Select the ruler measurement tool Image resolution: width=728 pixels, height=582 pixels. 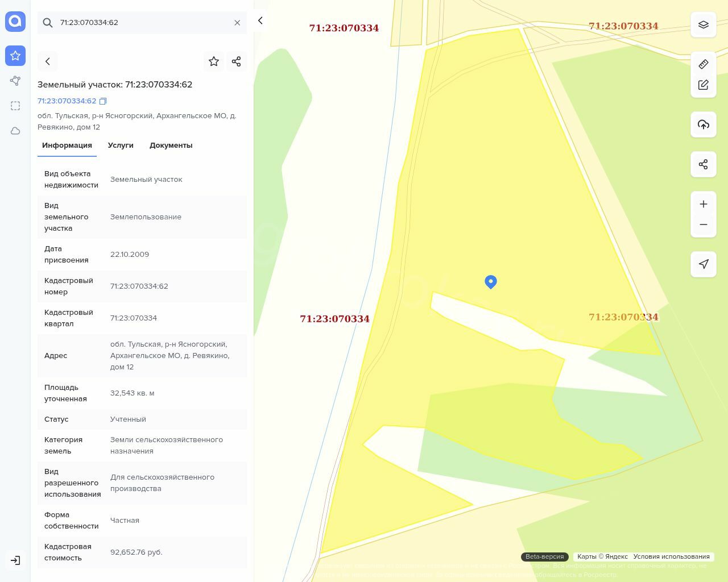click(703, 64)
